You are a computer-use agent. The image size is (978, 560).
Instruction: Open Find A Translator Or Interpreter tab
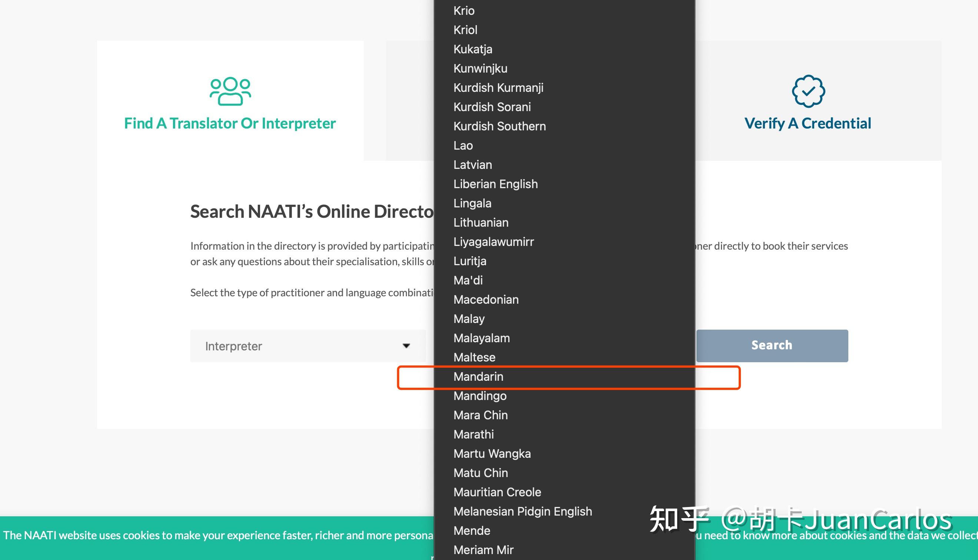pos(230,123)
